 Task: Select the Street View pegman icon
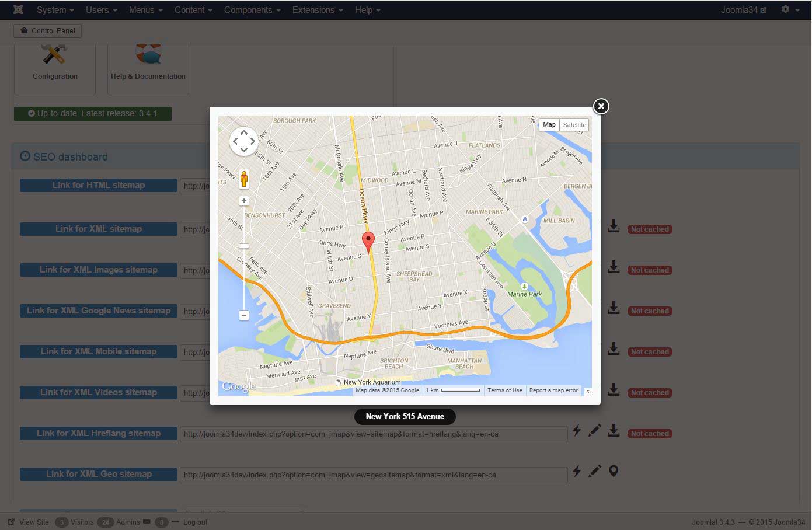[244, 179]
